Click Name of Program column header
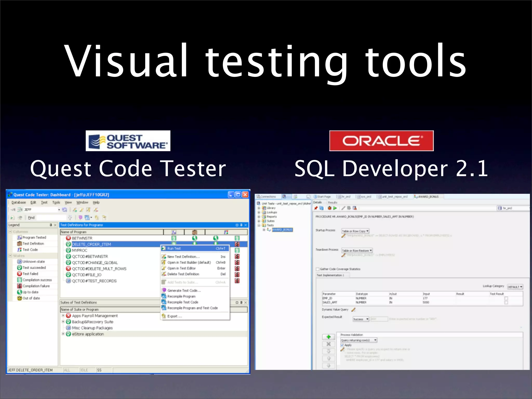The width and height of the screenshot is (532, 399). 112,232
